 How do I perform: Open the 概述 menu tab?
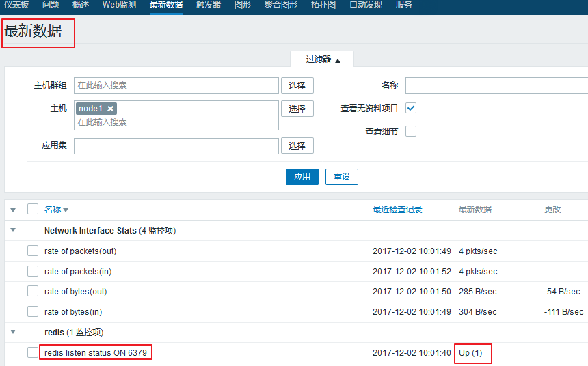pyautogui.click(x=81, y=5)
